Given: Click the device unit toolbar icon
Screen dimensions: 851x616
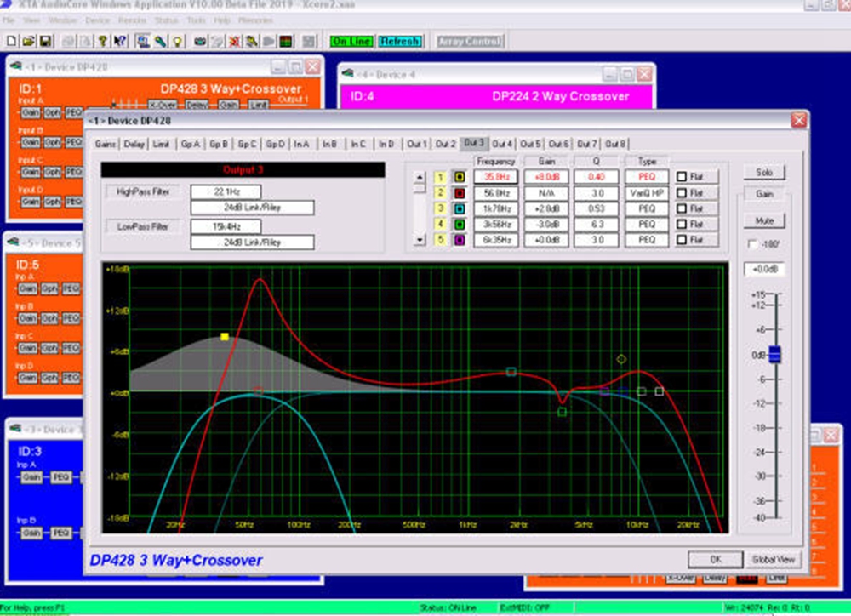Looking at the screenshot, I should 200,41.
